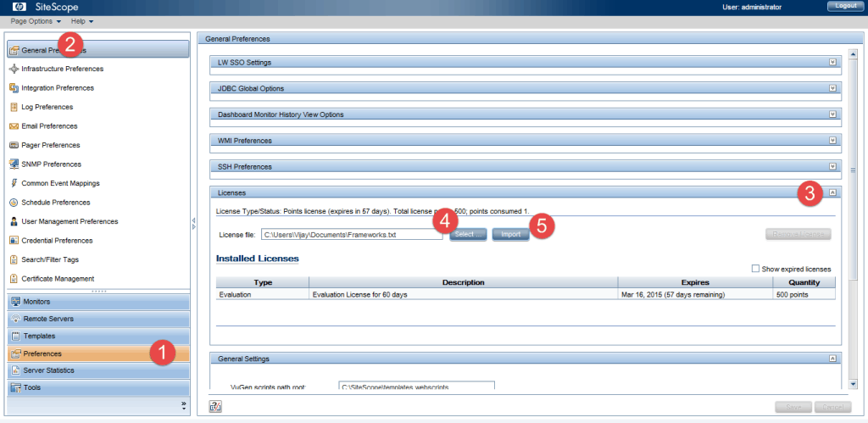Click the General Preferences folder icon

pos(14,50)
